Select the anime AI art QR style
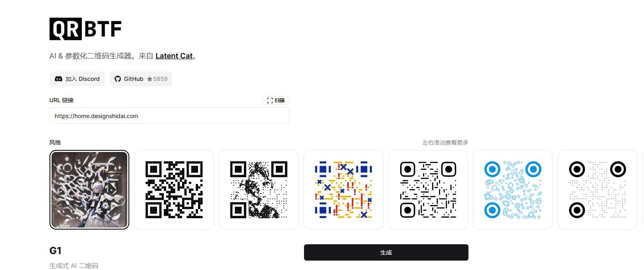The image size is (644, 270). 89,190
